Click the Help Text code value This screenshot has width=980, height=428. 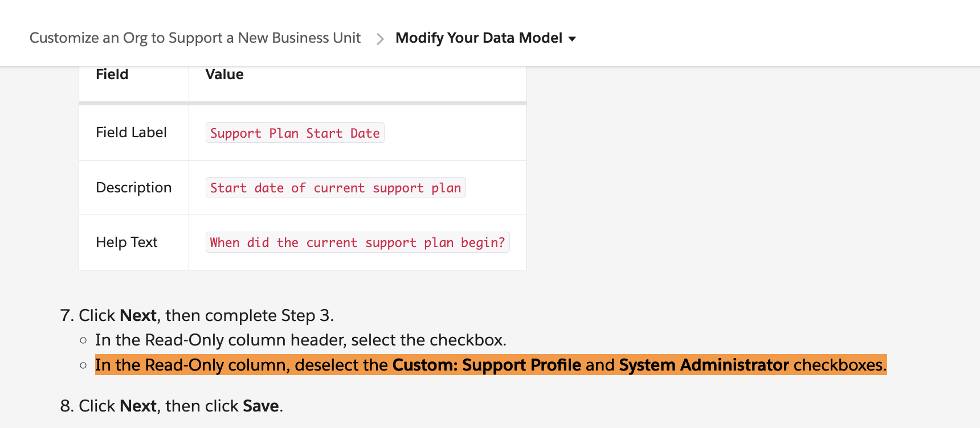pyautogui.click(x=357, y=242)
